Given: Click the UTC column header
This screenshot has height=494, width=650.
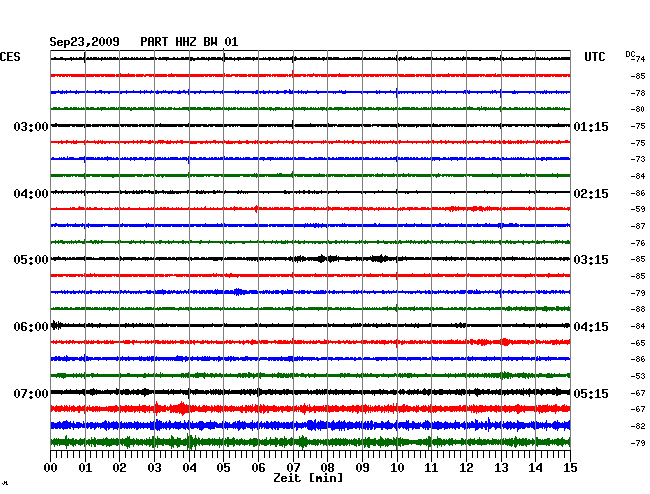Looking at the screenshot, I should pyautogui.click(x=594, y=58).
